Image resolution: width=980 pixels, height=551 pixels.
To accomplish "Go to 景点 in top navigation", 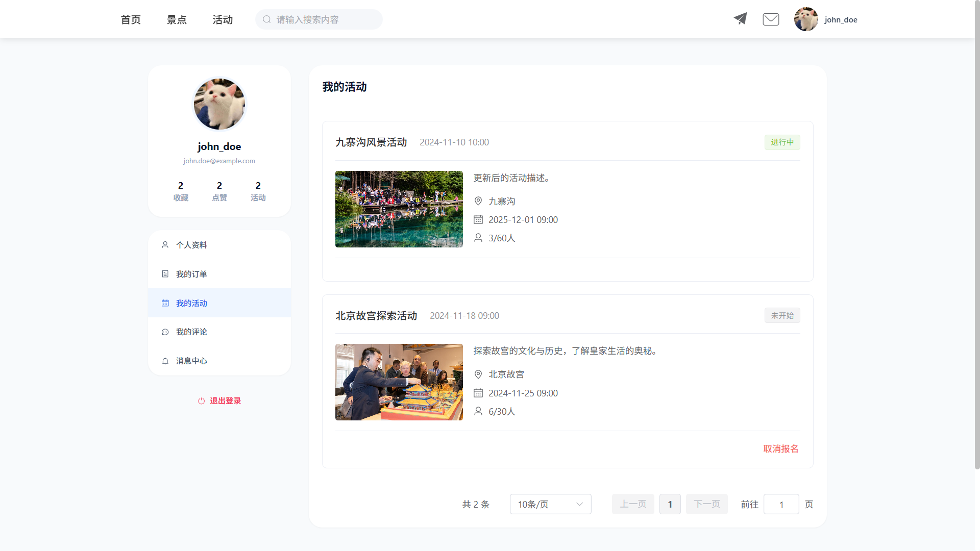I will (177, 19).
